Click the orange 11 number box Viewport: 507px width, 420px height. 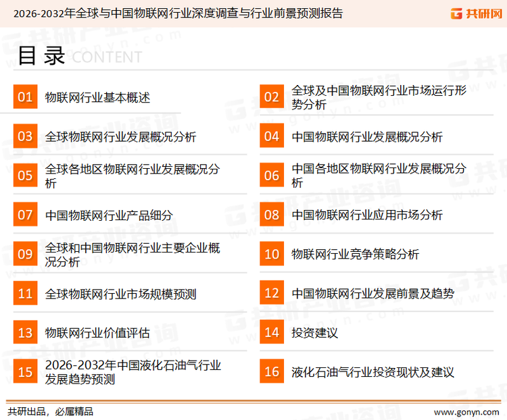25,293
